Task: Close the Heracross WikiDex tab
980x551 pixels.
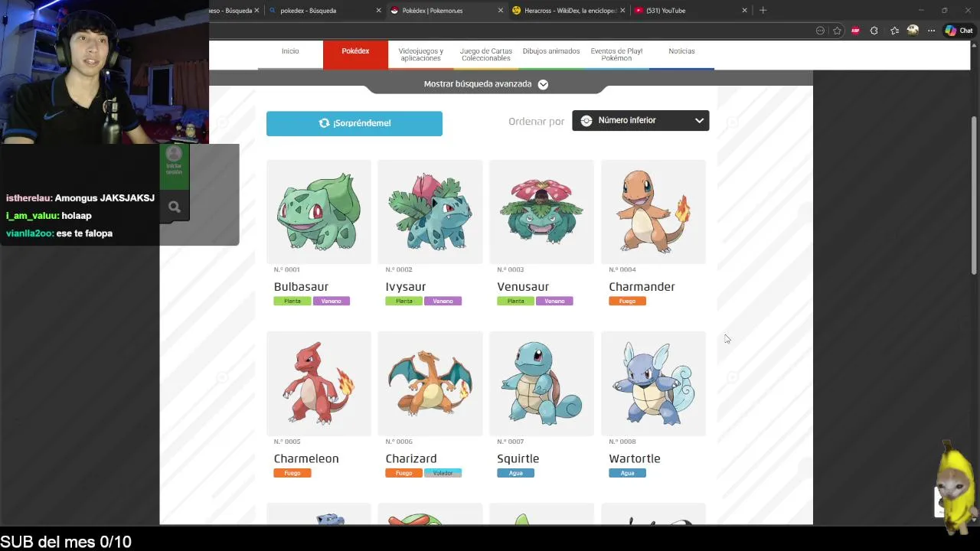Action: [x=622, y=11]
